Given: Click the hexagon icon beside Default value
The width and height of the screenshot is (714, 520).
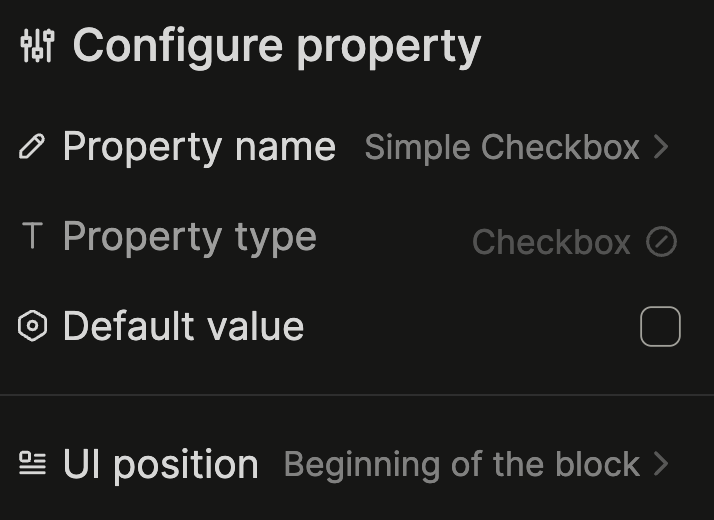Looking at the screenshot, I should (32, 326).
